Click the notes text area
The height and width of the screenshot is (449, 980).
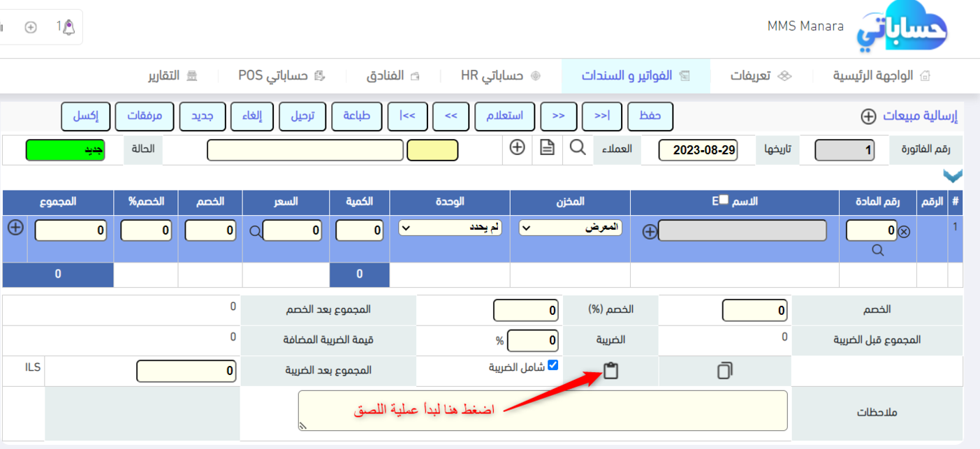[542, 410]
